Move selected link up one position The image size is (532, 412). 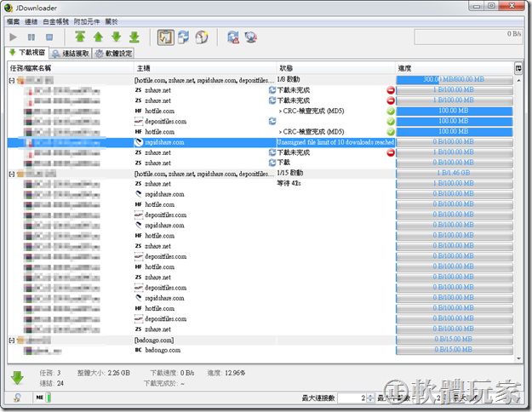98,37
